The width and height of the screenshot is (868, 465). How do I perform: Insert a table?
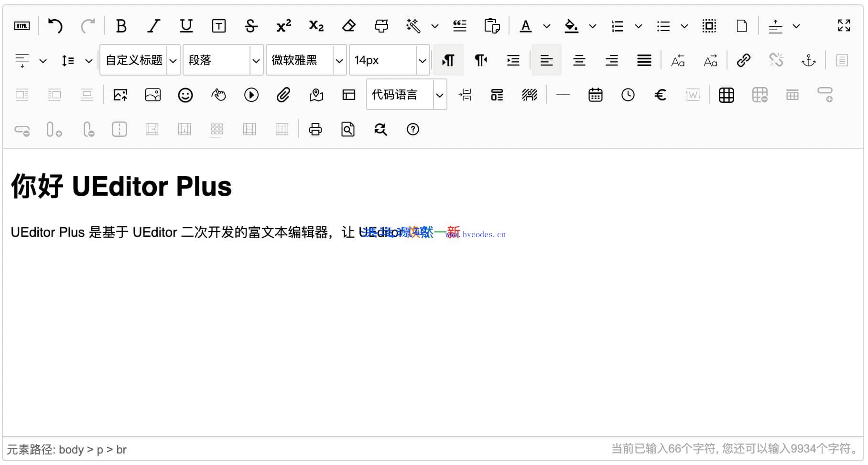(x=727, y=95)
